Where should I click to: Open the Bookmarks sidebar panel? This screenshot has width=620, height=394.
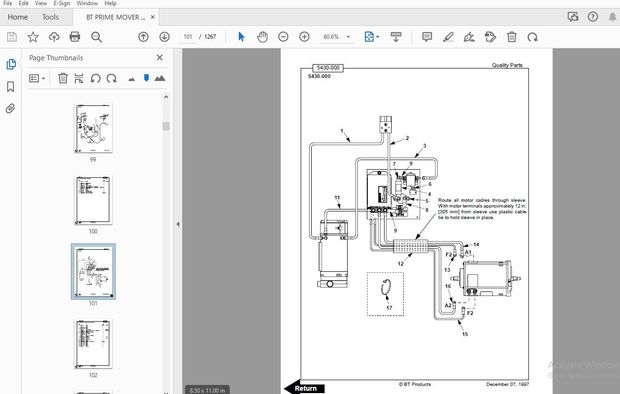[11, 87]
